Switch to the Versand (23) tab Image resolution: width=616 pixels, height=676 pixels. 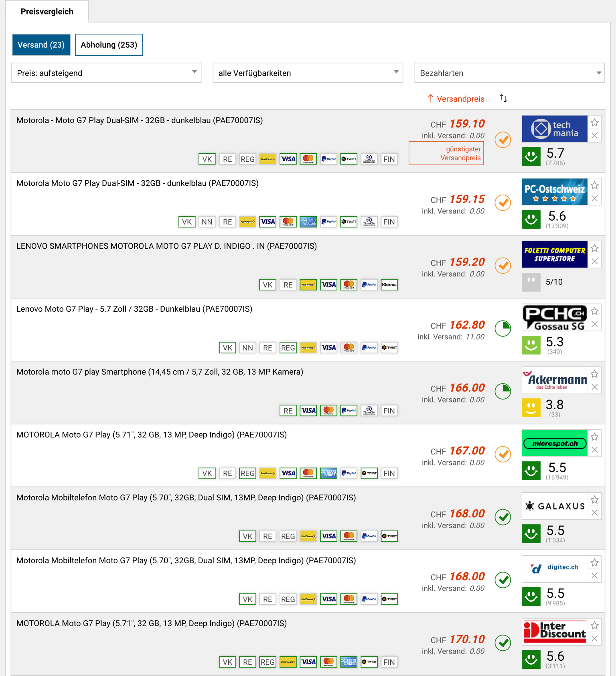coord(41,45)
